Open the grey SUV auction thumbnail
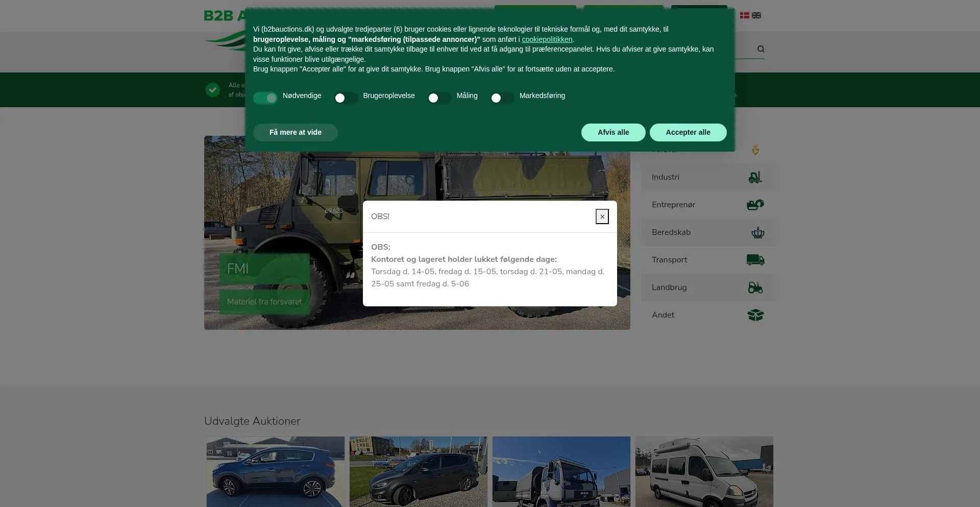 click(276, 472)
